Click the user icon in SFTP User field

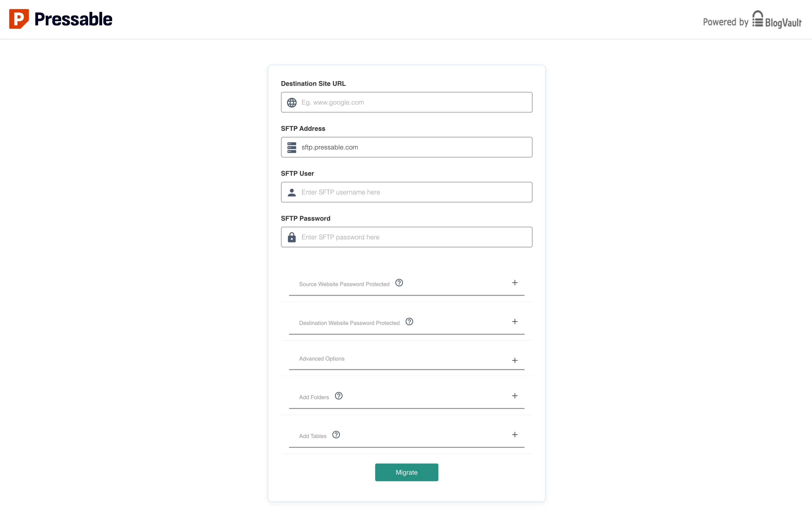292,192
